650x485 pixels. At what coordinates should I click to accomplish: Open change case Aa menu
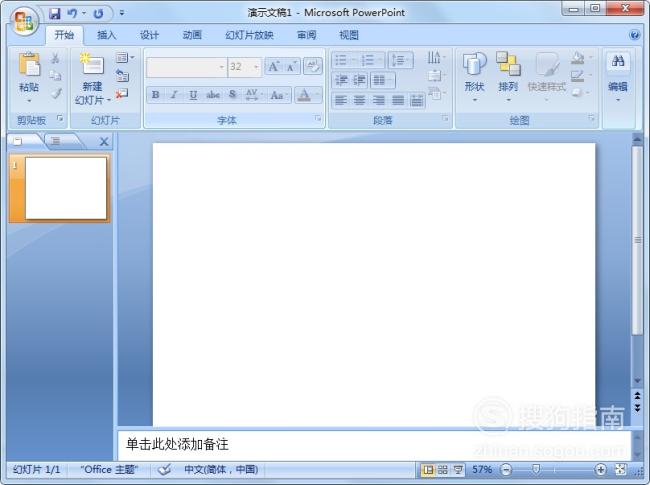278,95
